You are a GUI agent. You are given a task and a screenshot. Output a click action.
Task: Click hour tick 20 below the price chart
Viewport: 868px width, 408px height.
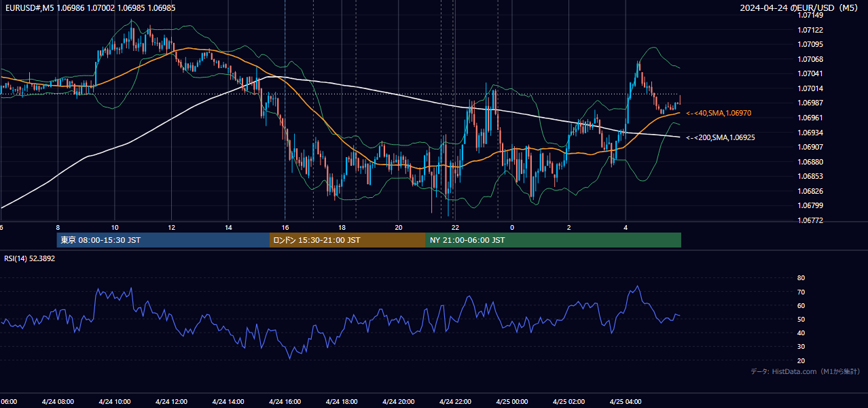pos(399,227)
